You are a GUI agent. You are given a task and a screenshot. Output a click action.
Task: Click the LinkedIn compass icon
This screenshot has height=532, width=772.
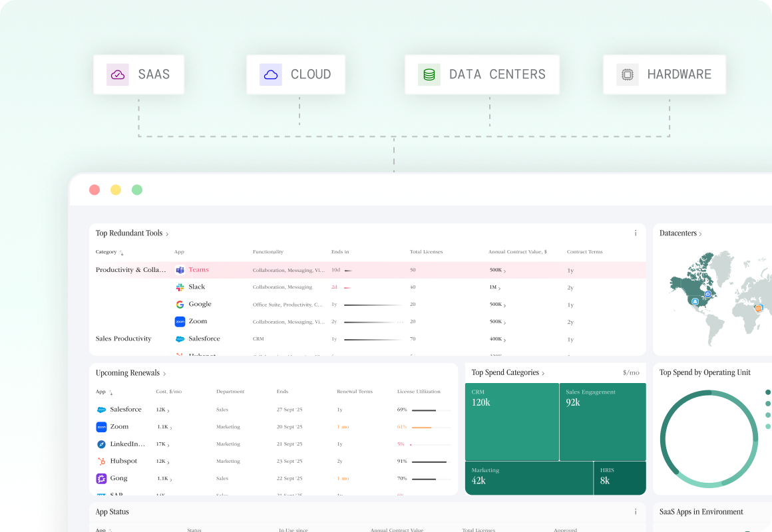click(x=101, y=444)
